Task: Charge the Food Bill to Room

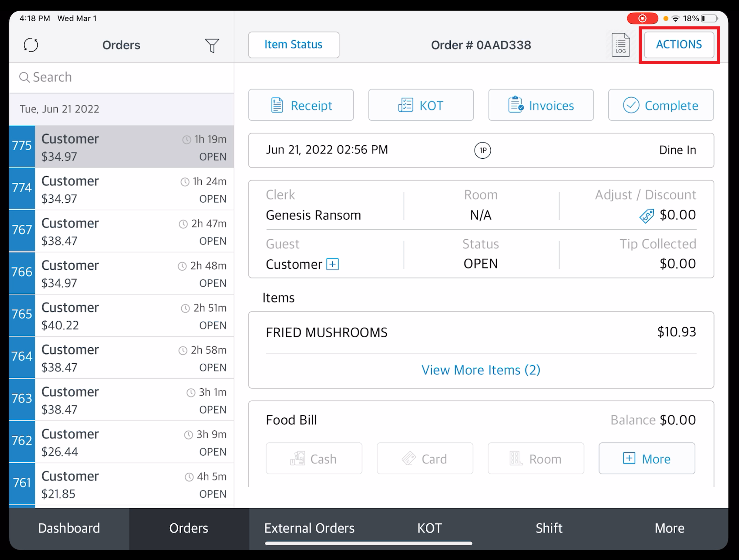Action: (x=536, y=458)
